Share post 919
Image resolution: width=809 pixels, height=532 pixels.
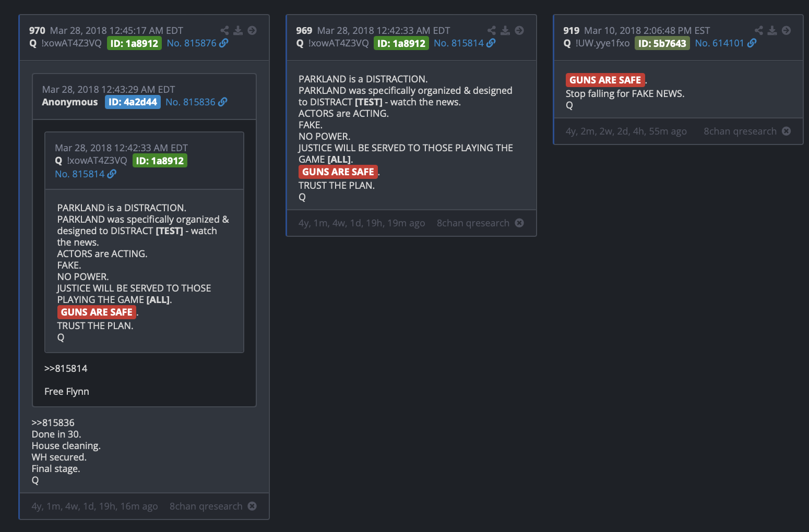pyautogui.click(x=759, y=30)
